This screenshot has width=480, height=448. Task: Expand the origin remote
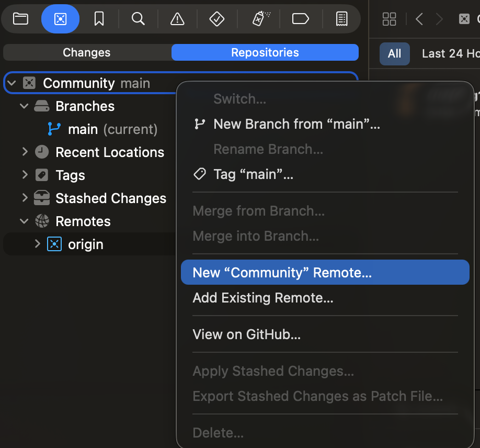click(x=37, y=244)
